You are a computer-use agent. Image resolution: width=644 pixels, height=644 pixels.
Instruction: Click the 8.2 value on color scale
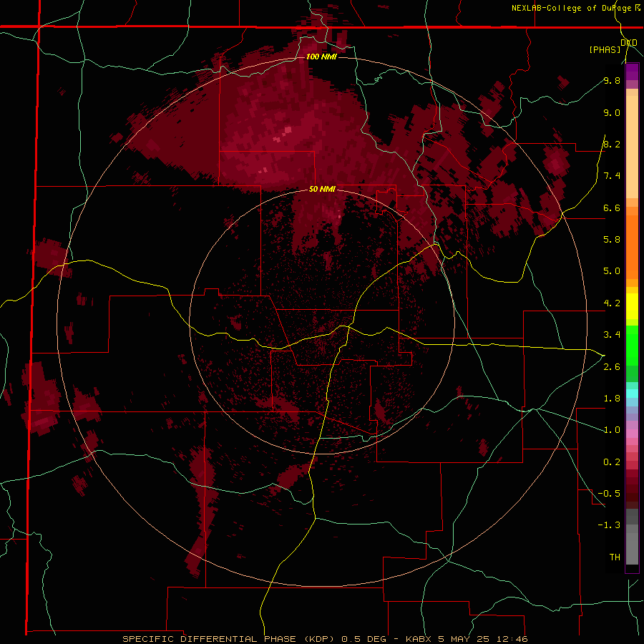(x=612, y=144)
